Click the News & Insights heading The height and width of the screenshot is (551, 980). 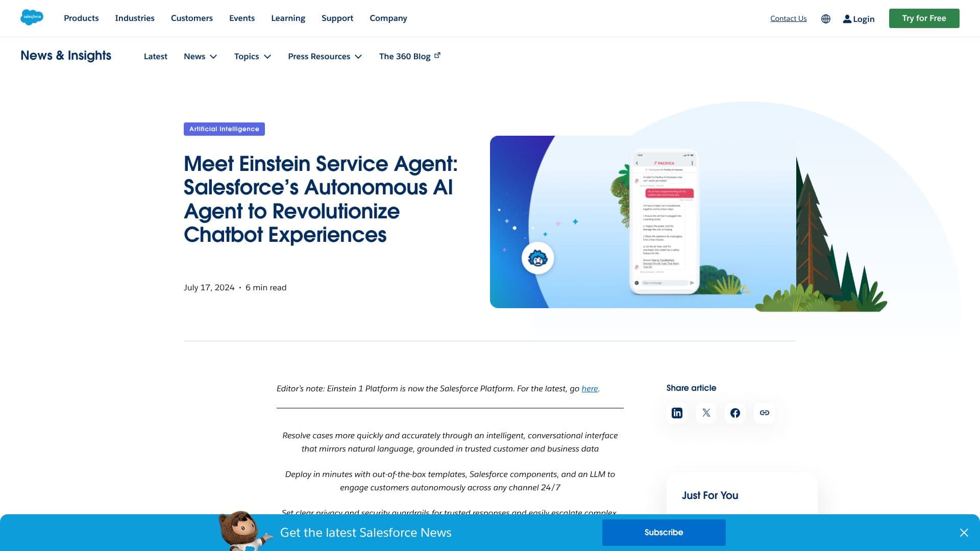[x=66, y=56]
